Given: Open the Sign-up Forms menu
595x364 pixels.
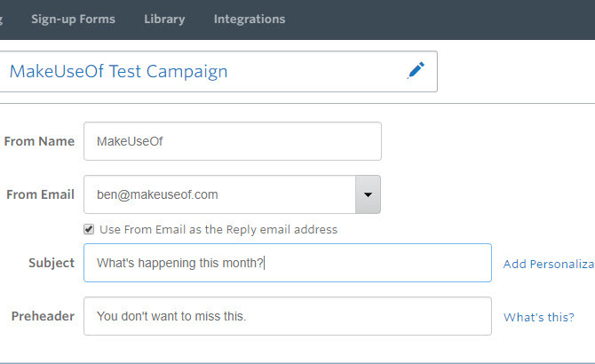Looking at the screenshot, I should coord(73,19).
